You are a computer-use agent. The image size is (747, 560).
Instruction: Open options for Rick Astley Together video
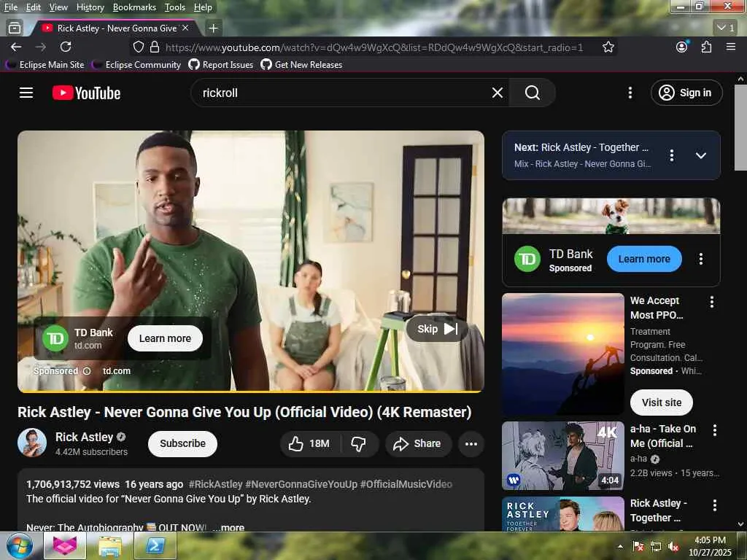(x=714, y=505)
